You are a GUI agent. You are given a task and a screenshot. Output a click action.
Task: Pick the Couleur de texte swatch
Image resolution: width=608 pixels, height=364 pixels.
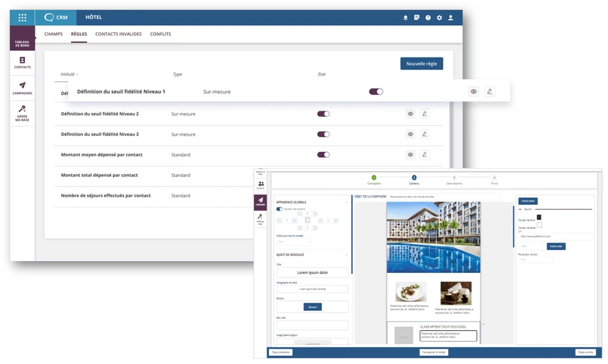coord(539,225)
